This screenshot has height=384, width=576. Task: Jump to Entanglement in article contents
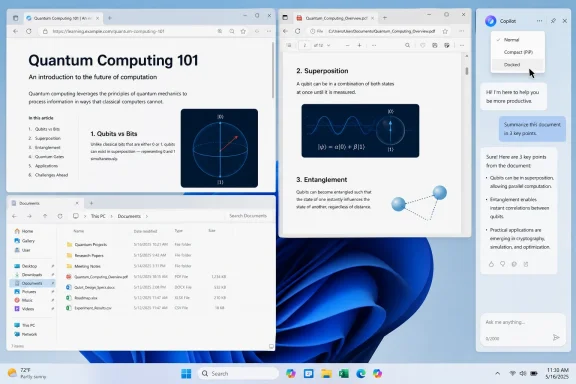(x=48, y=147)
